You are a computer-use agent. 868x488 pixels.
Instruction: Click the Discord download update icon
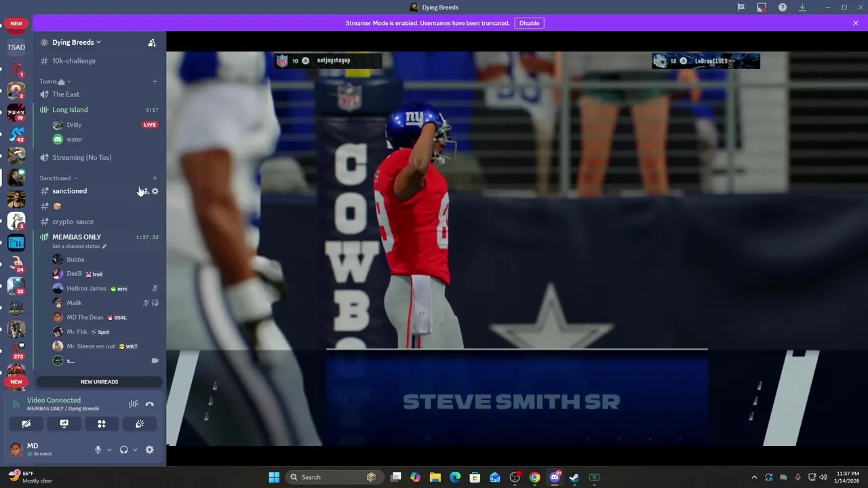(802, 7)
